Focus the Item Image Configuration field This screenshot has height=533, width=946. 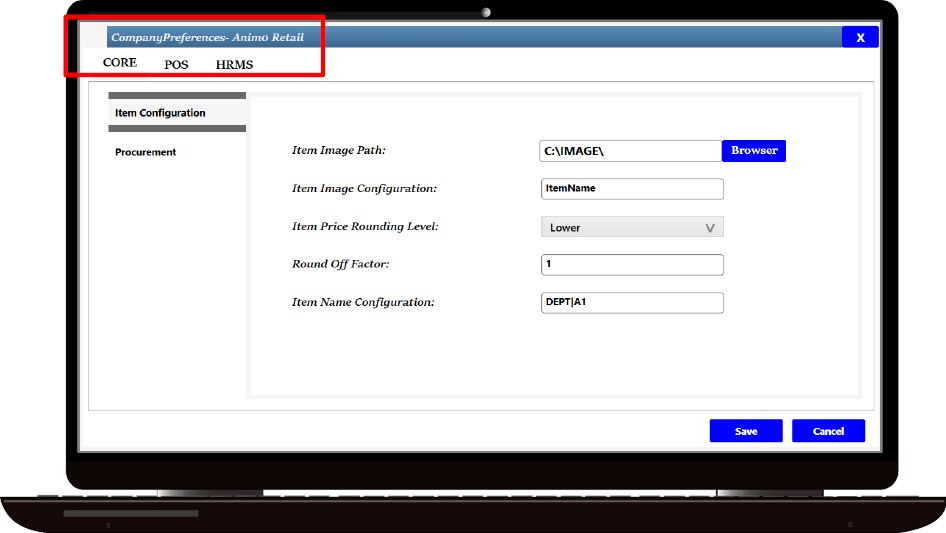tap(631, 189)
